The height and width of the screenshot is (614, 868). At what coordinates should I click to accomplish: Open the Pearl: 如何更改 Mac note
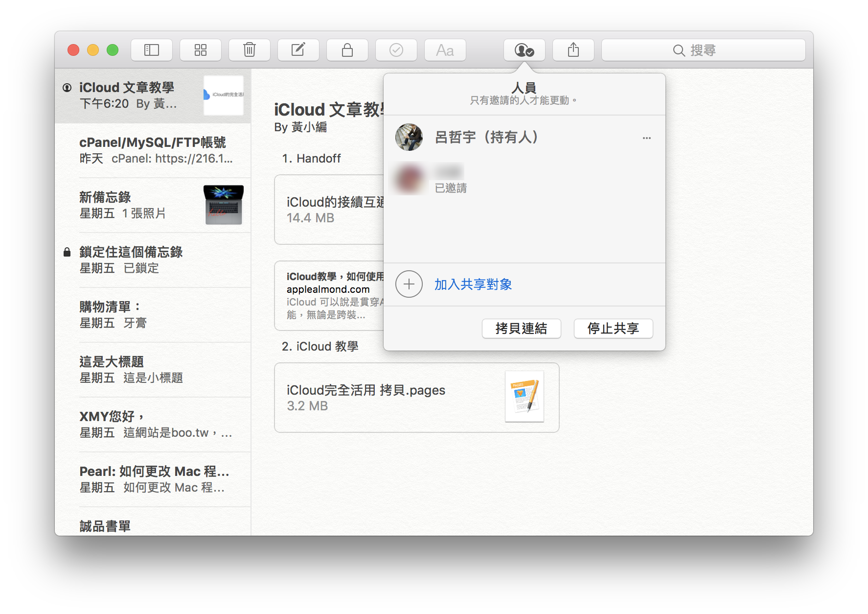point(153,479)
